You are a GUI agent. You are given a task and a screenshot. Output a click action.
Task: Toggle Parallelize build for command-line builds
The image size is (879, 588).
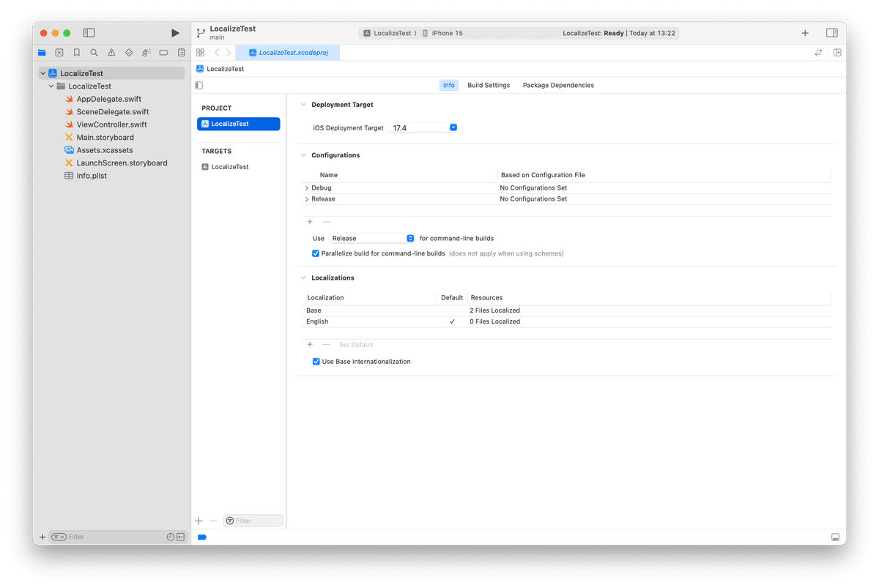pos(316,253)
